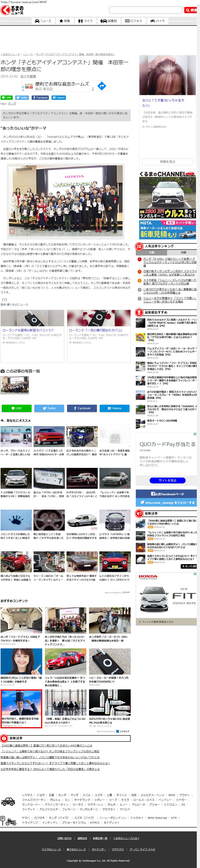Screen dimensions: 200x868
Task: Select the 試乗記 navigation item
Action: click(109, 21)
